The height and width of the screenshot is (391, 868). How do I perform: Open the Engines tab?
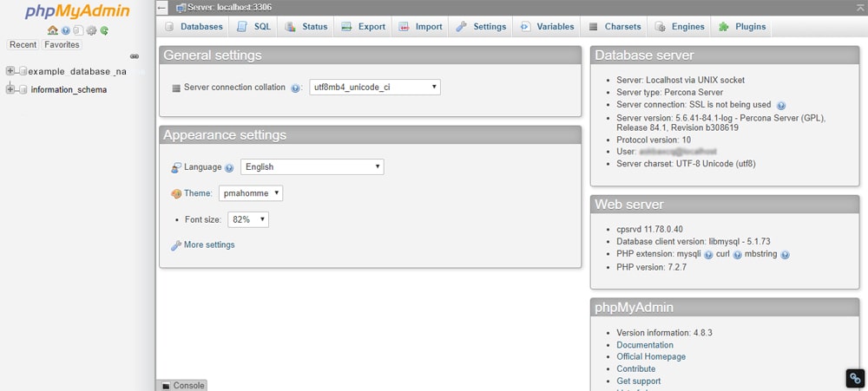point(680,27)
